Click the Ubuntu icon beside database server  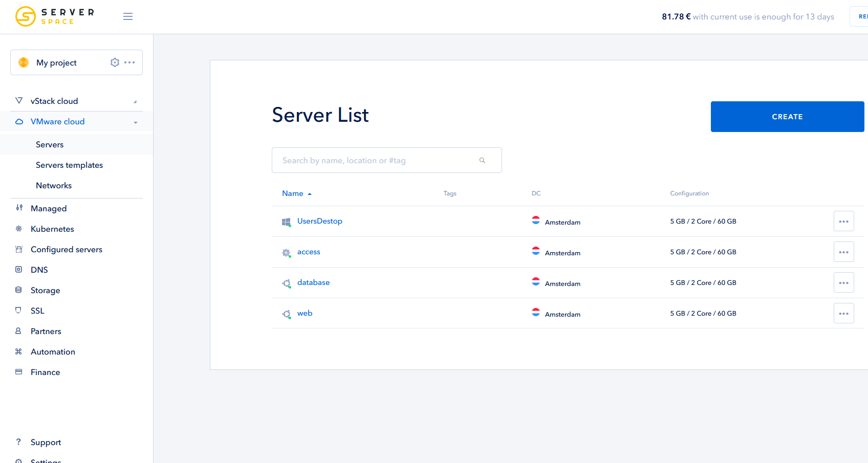click(x=287, y=283)
